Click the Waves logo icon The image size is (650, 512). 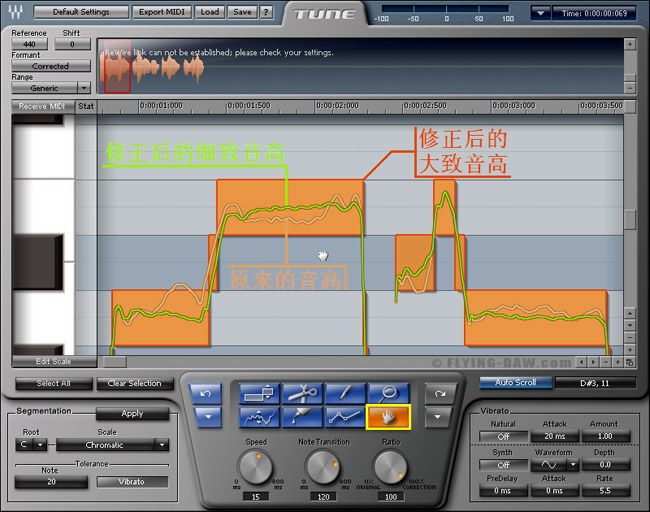point(15,12)
